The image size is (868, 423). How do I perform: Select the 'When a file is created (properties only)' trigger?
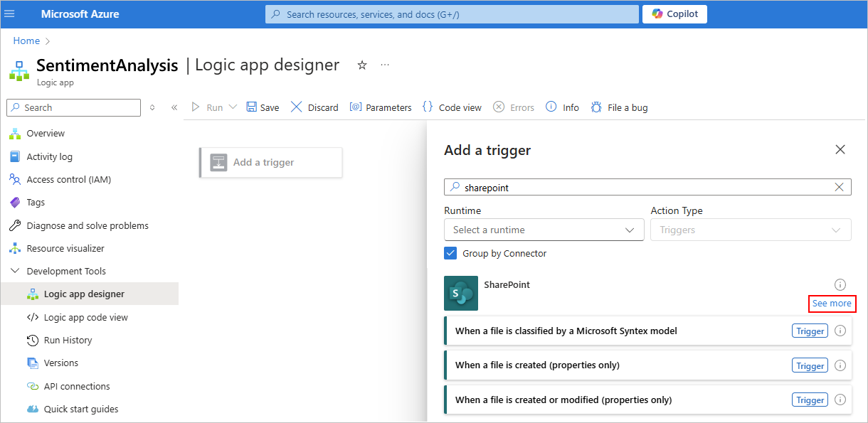(537, 365)
